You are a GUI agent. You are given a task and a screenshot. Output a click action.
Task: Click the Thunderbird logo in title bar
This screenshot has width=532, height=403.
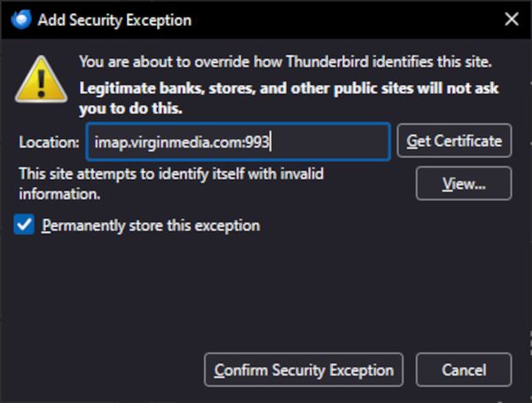(22, 19)
